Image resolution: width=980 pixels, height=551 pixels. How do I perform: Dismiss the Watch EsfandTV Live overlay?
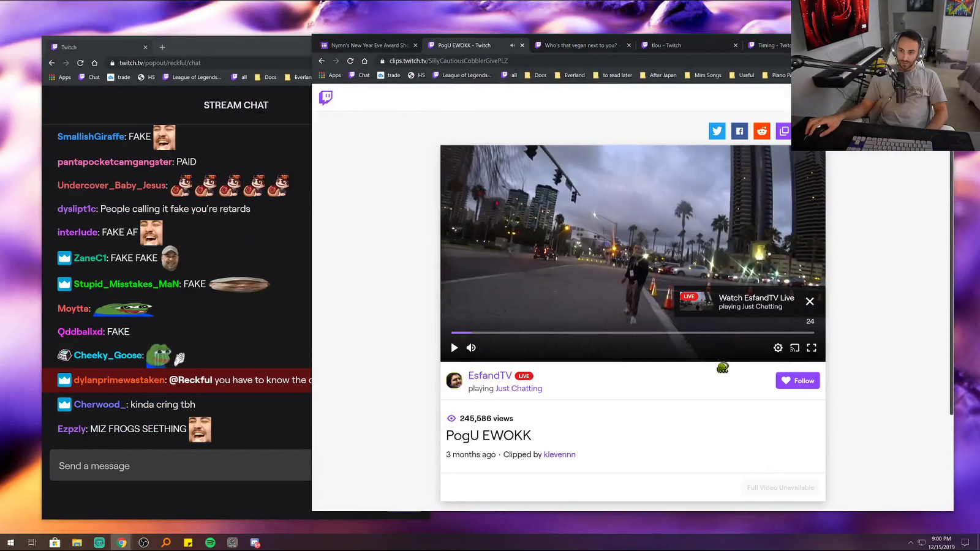810,301
